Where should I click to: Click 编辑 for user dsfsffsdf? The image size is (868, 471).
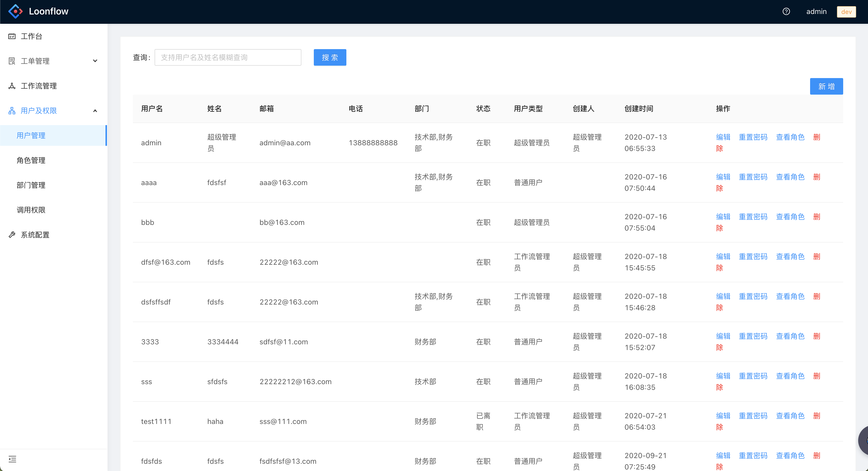723,296
